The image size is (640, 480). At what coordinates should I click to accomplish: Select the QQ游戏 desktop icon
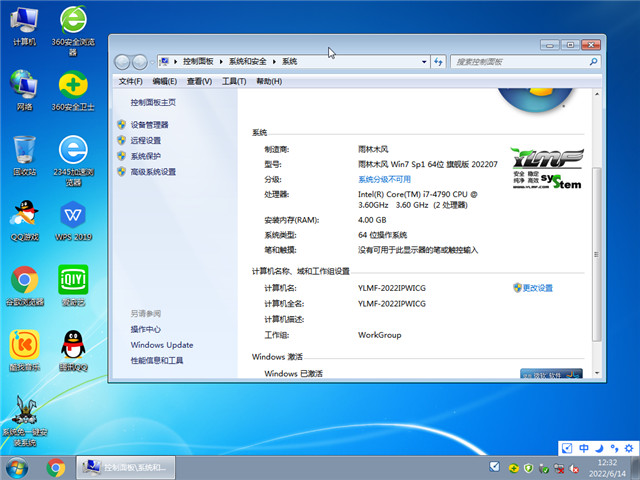pyautogui.click(x=24, y=220)
